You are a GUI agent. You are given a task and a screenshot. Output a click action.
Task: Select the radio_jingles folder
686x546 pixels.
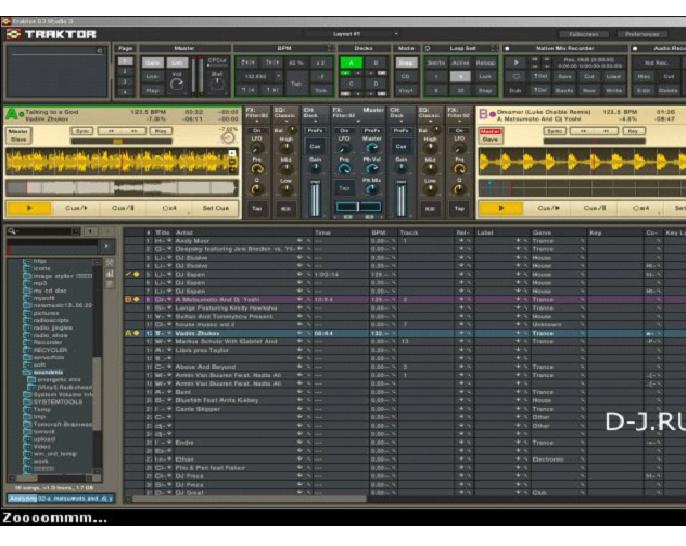point(53,328)
